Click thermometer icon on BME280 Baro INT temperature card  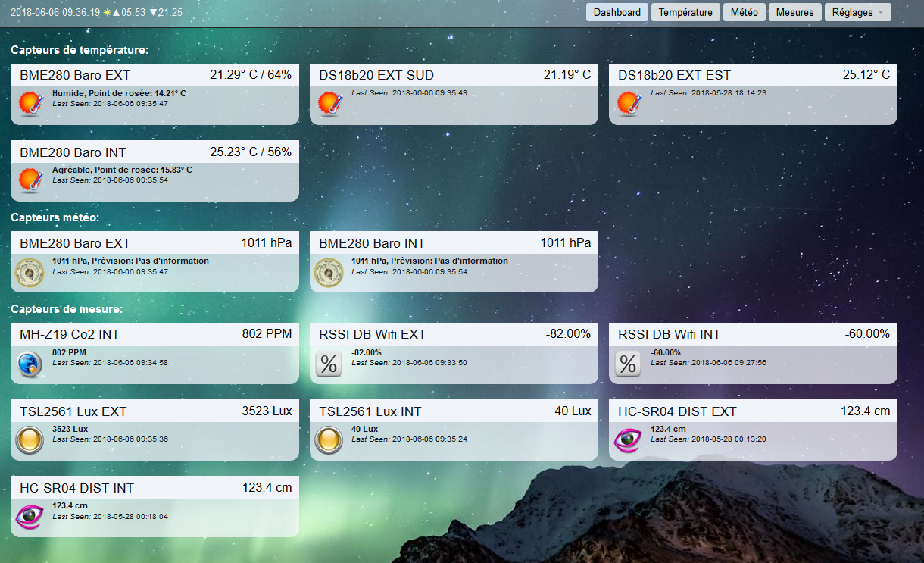click(x=30, y=180)
